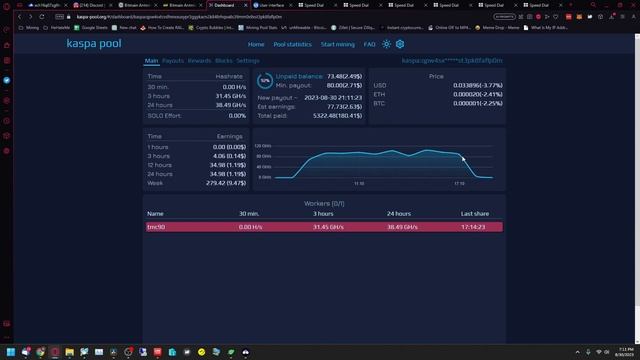The width and height of the screenshot is (640, 360).
Task: Go to Pool statistics page
Action: pyautogui.click(x=292, y=44)
